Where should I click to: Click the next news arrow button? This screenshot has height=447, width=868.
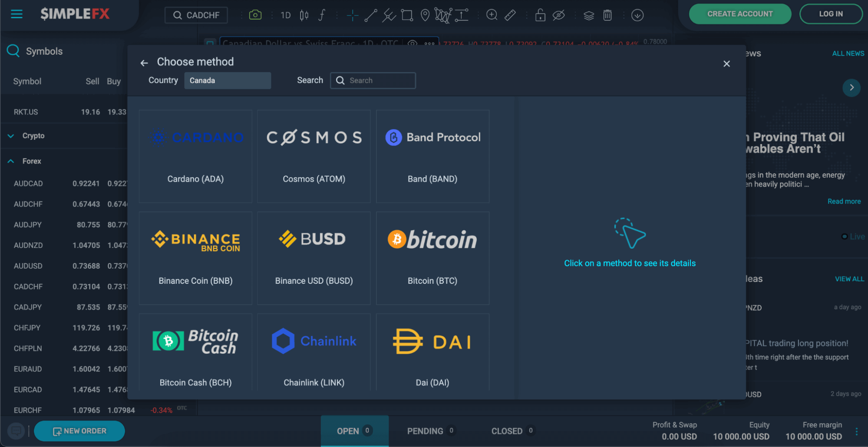[x=851, y=88]
